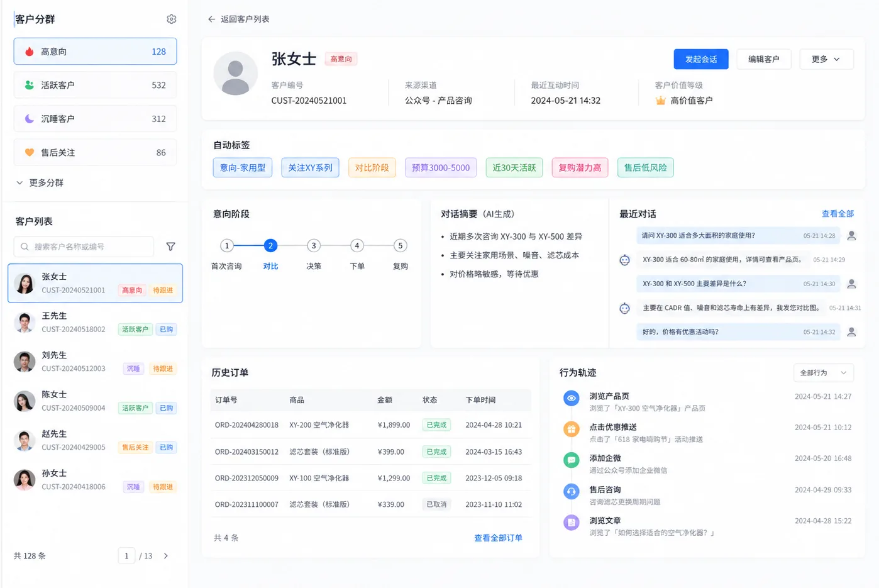Screen dimensions: 879x588
Task: Click the 售后关注 tag on 赵先生's row
Action: tap(135, 447)
